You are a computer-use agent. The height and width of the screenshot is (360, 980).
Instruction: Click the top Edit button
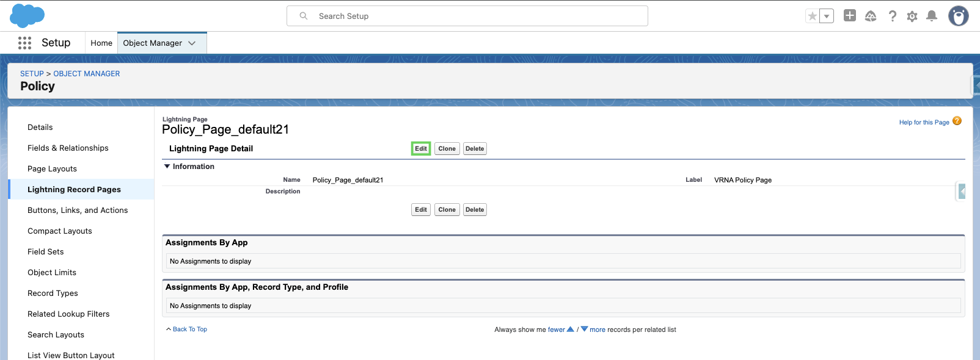coord(421,148)
